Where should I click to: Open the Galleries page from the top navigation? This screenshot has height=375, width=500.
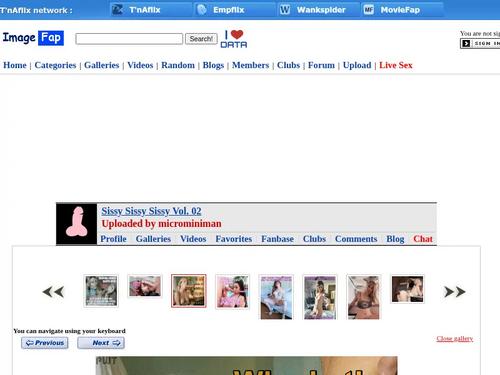[102, 65]
